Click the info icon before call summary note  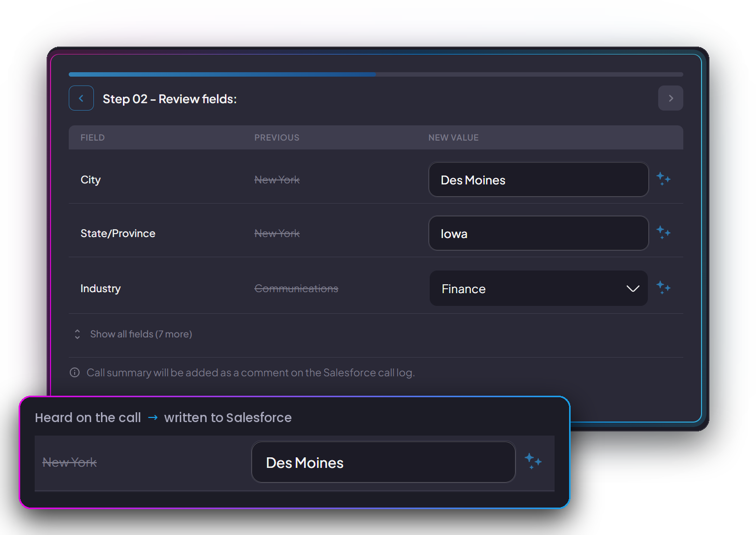(x=75, y=373)
